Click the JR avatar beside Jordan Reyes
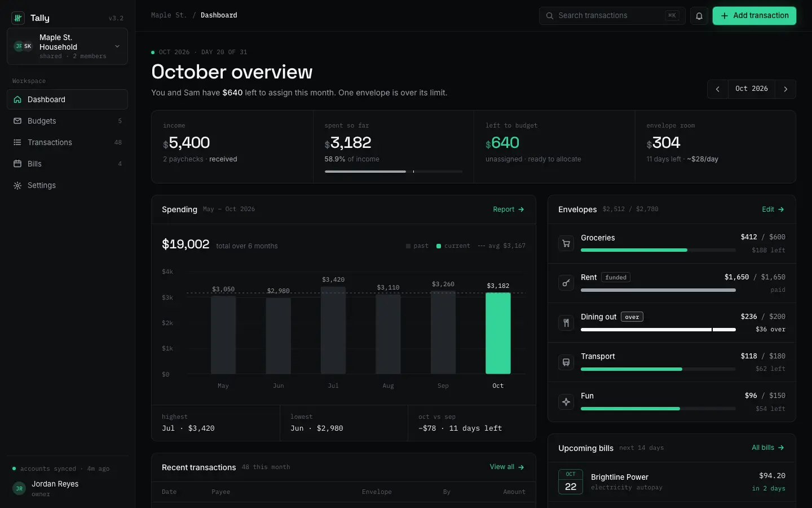 point(19,488)
